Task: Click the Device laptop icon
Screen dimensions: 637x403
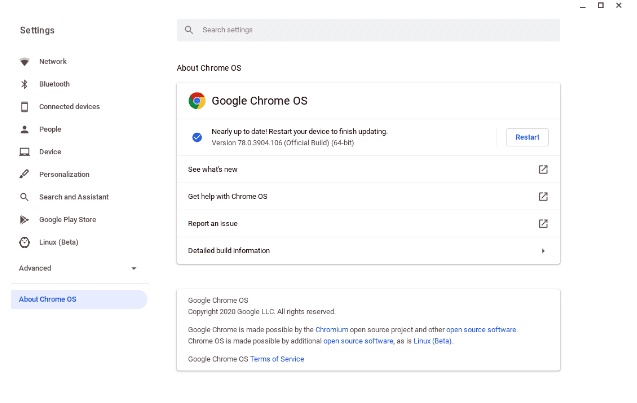Action: (24, 152)
